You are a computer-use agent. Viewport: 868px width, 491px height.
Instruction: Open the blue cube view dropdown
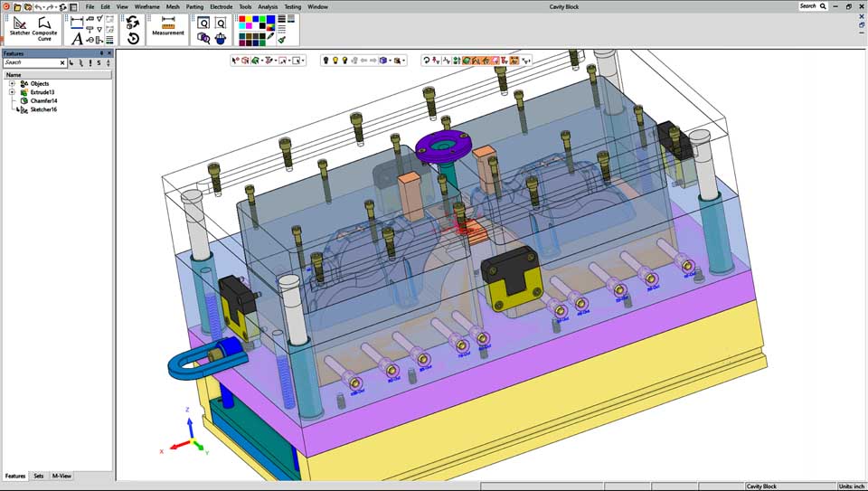click(391, 61)
